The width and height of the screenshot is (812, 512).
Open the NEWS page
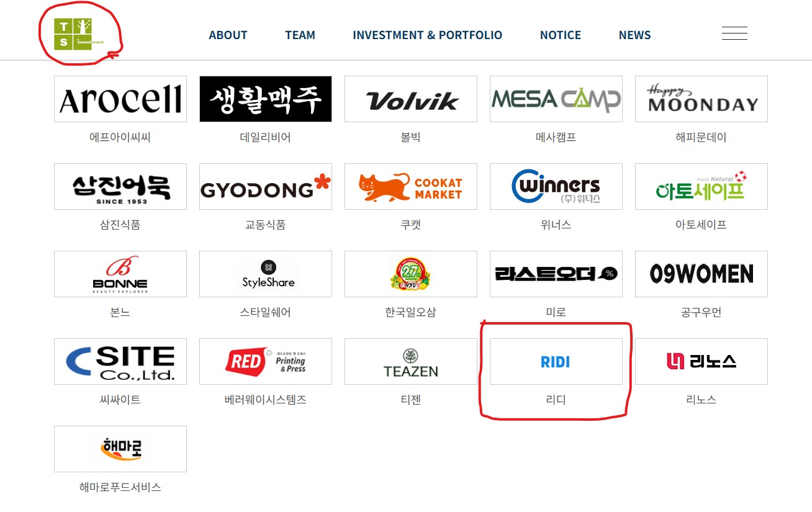(634, 35)
